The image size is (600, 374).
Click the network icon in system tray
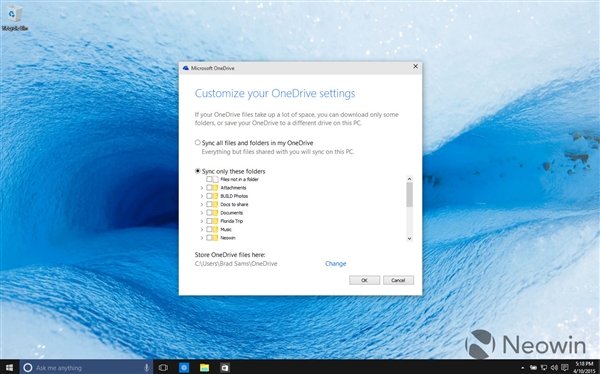point(544,368)
